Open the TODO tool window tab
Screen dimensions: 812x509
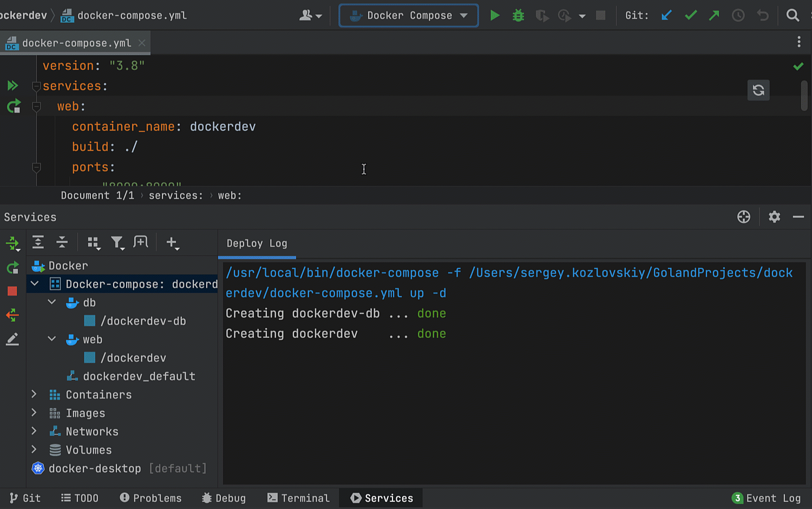pos(80,498)
